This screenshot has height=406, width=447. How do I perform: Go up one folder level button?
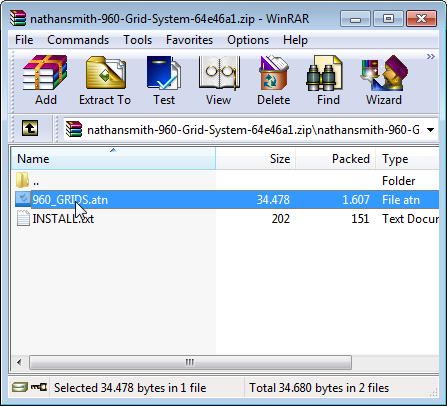[x=30, y=128]
